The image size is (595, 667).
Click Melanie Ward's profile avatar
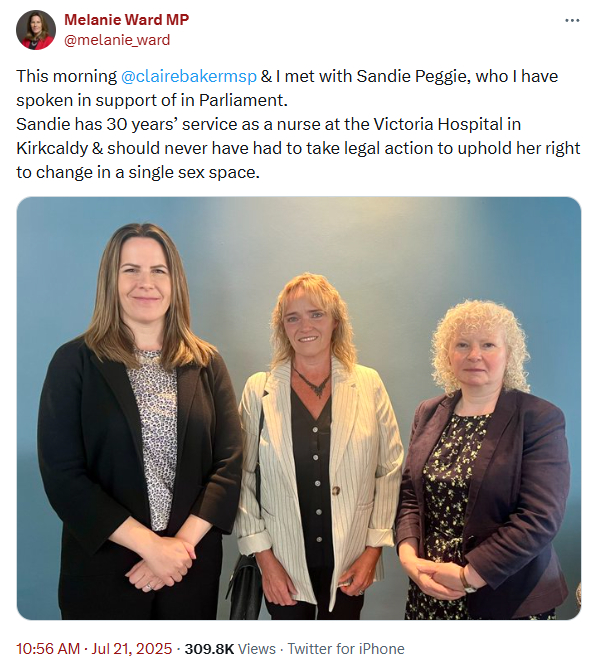tap(36, 30)
